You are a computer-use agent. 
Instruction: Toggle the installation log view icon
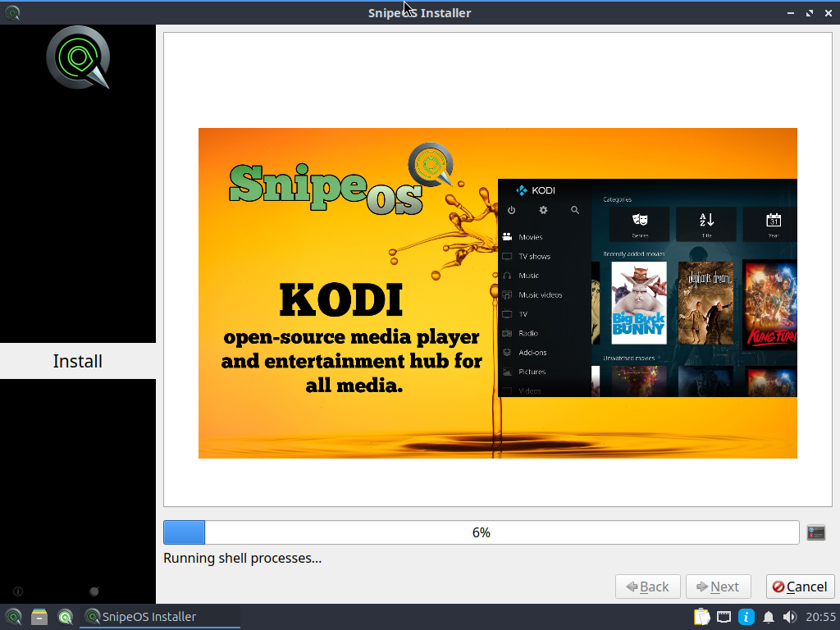tap(816, 532)
